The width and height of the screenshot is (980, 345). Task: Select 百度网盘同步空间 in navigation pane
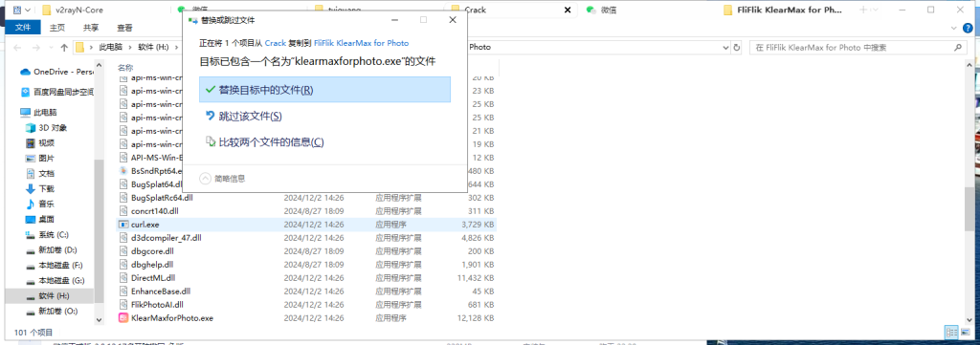pos(56,92)
